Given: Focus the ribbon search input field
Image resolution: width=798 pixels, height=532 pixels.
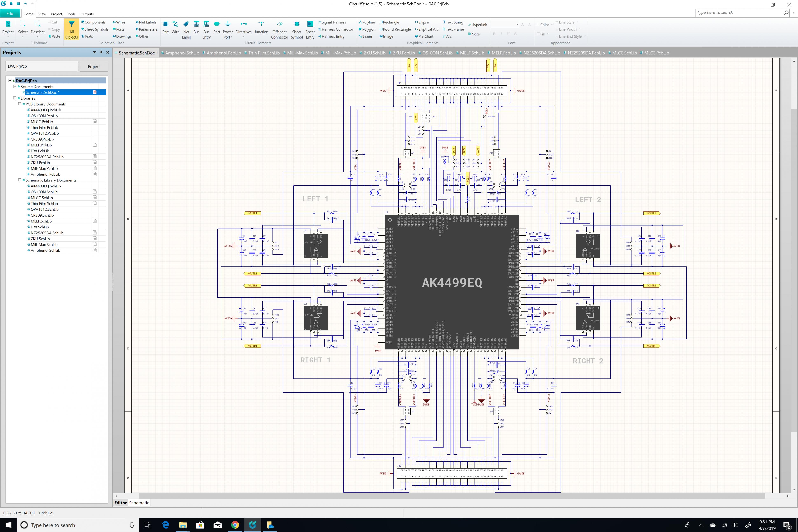Looking at the screenshot, I should coord(739,13).
